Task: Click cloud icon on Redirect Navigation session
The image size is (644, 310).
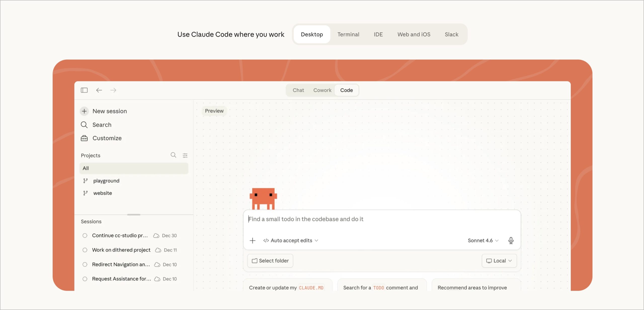Action: click(x=157, y=265)
